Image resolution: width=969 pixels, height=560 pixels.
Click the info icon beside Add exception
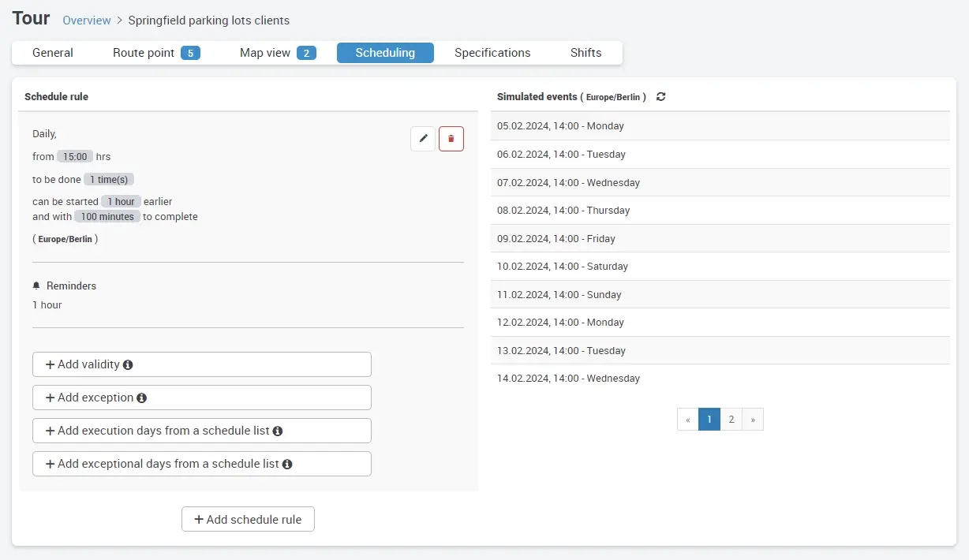pos(141,398)
